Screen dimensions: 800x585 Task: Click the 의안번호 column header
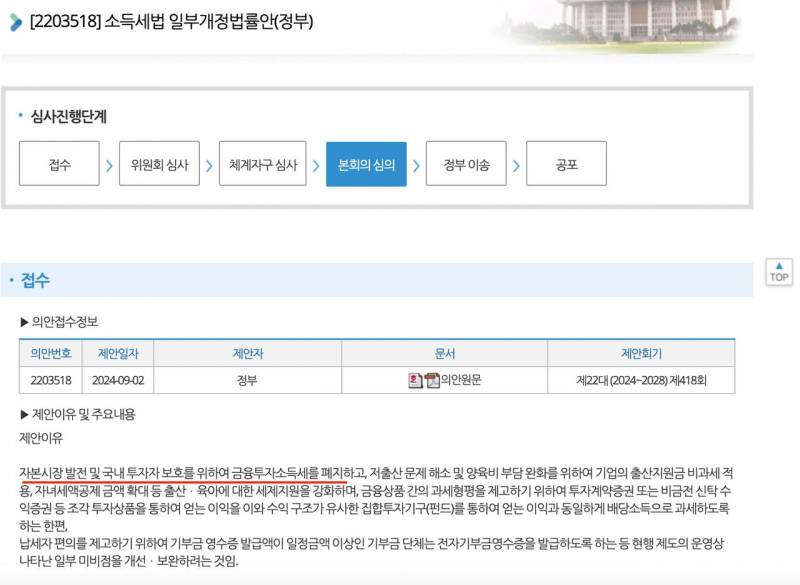pyautogui.click(x=51, y=353)
